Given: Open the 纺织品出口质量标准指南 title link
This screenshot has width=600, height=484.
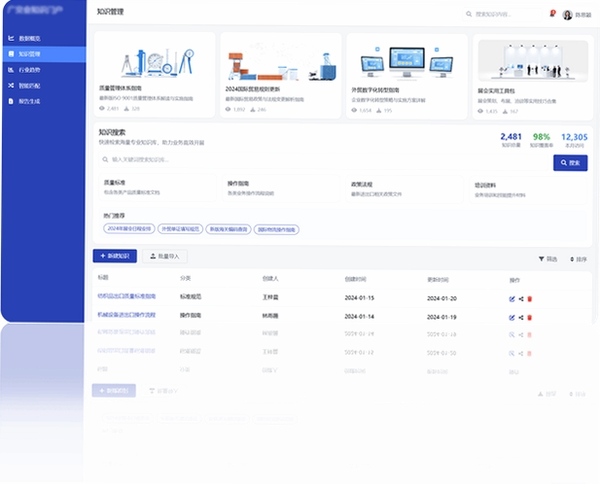Looking at the screenshot, I should [x=127, y=296].
